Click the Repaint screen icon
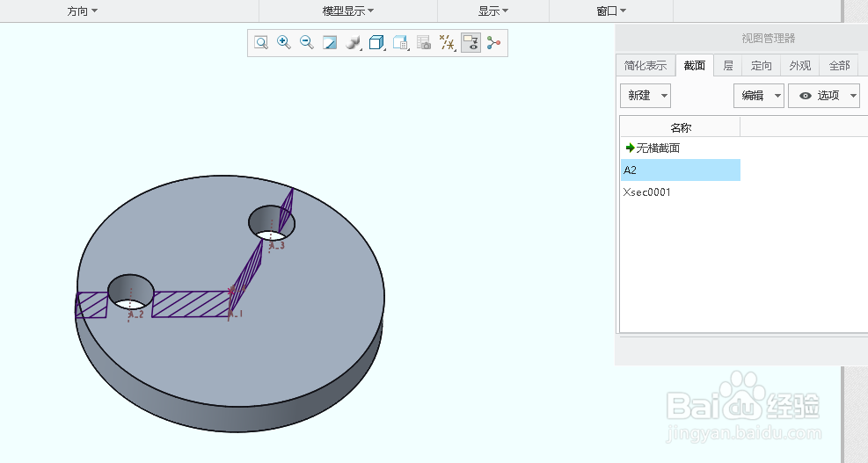The height and width of the screenshot is (463, 868). 330,42
